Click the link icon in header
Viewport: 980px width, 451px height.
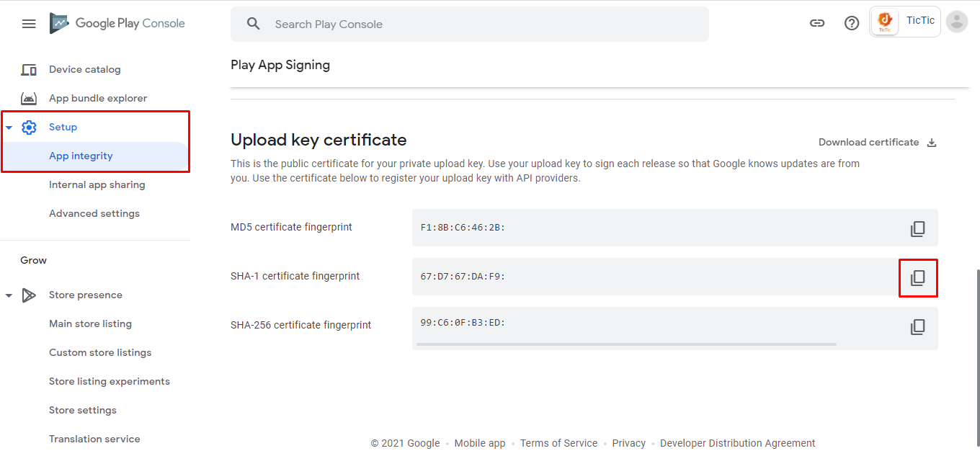click(817, 23)
